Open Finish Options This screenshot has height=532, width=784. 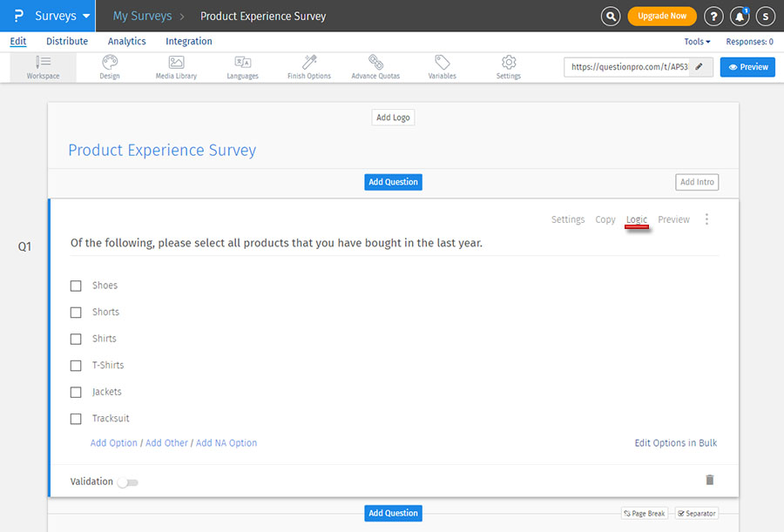pos(308,67)
